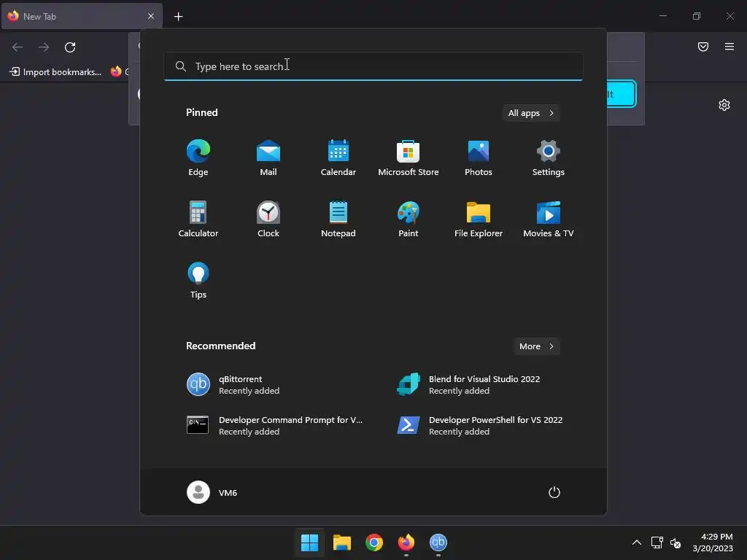Open the Calendar app
This screenshot has width=747, height=560.
tap(338, 157)
